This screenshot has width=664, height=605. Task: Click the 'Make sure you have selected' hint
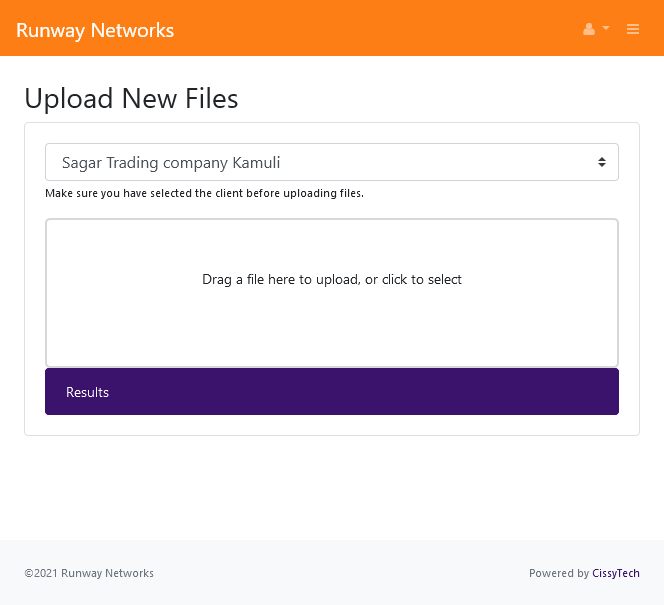click(204, 193)
